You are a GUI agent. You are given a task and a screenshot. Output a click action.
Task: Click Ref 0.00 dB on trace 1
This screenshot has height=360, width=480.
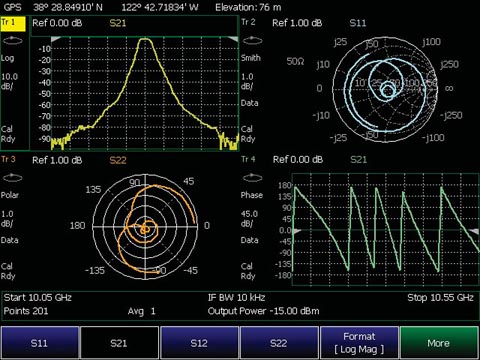[57, 23]
